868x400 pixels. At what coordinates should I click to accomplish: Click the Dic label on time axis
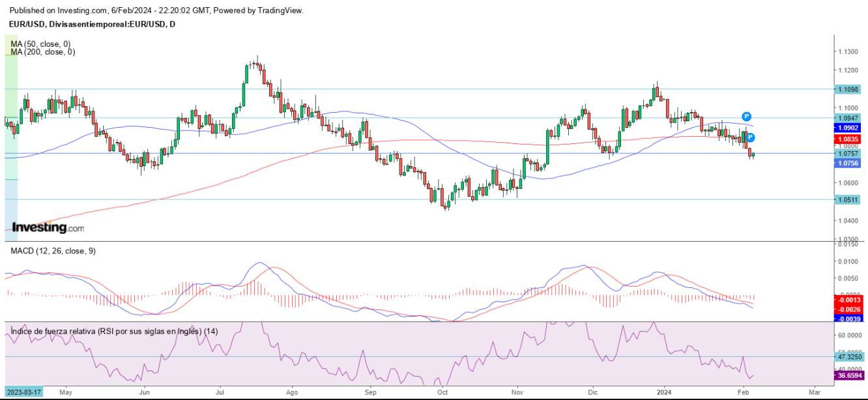click(592, 393)
